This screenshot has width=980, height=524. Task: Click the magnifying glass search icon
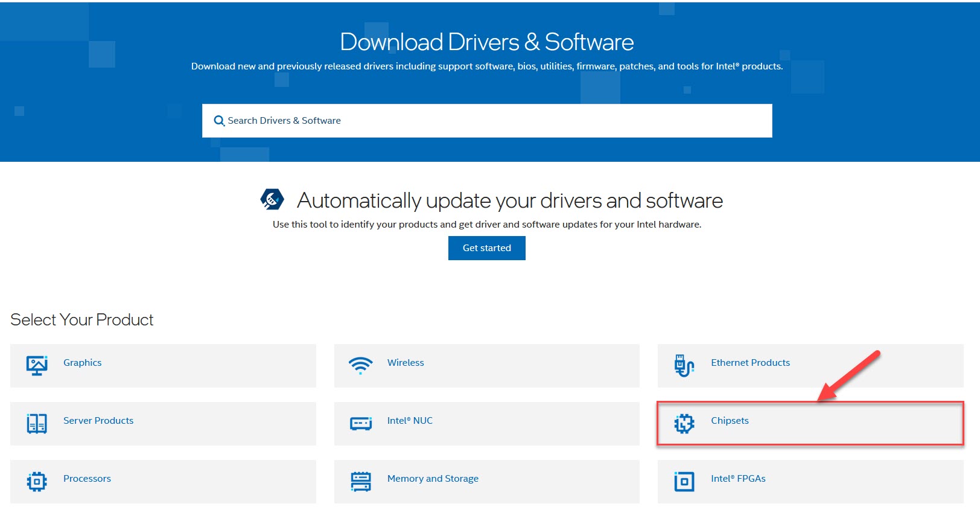(x=219, y=121)
